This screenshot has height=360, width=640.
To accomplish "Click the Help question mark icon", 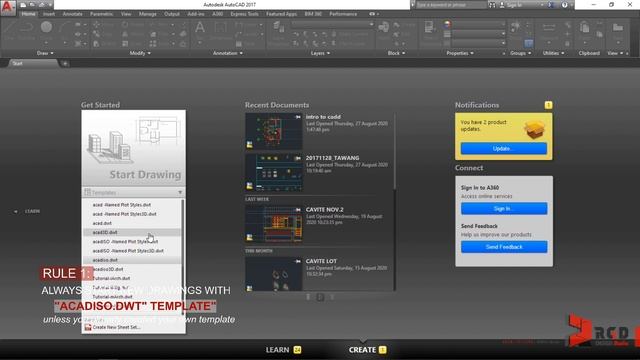I will click(564, 5).
